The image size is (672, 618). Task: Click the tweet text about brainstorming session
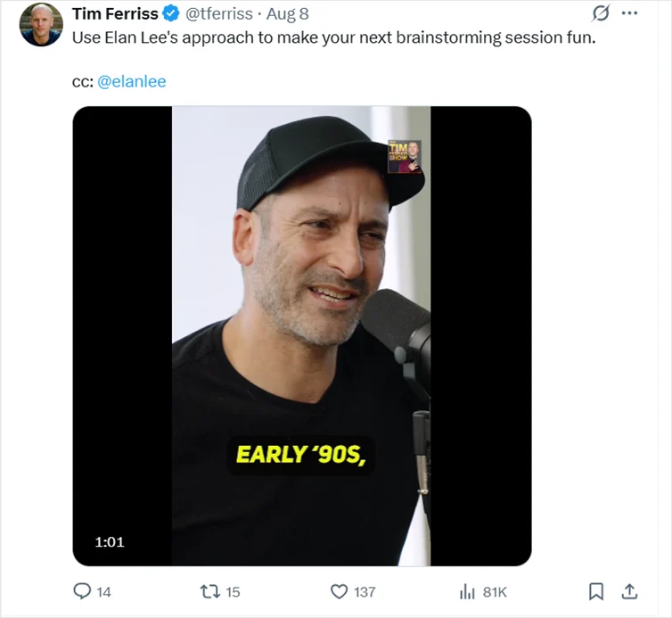[332, 39]
